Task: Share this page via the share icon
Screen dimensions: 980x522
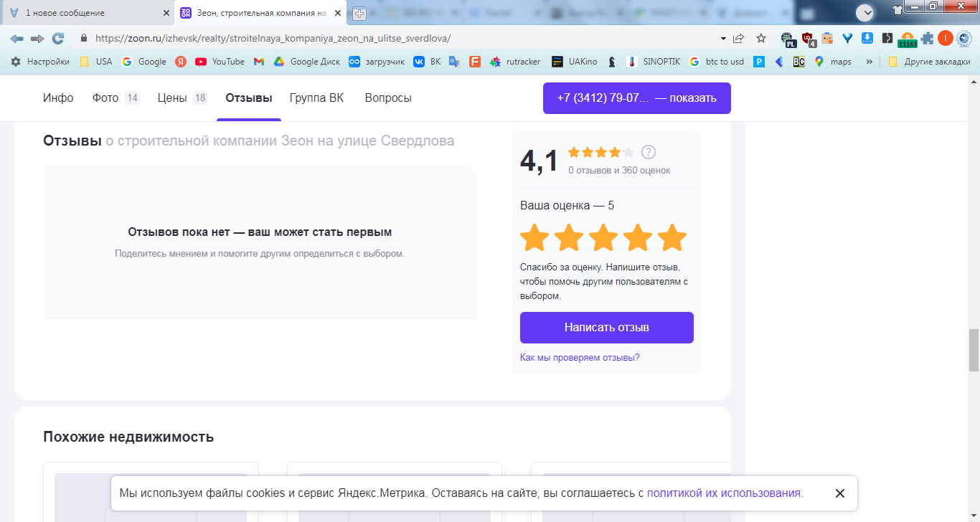Action: pos(738,38)
